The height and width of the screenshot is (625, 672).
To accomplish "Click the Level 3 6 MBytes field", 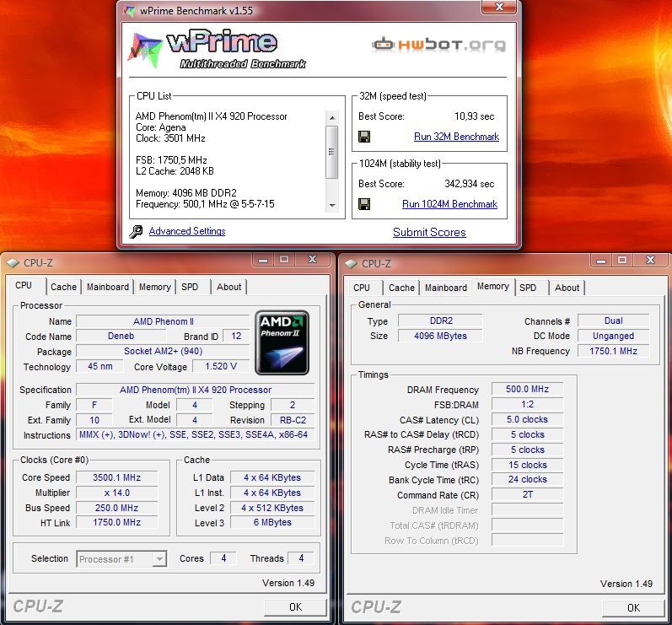I will (272, 523).
